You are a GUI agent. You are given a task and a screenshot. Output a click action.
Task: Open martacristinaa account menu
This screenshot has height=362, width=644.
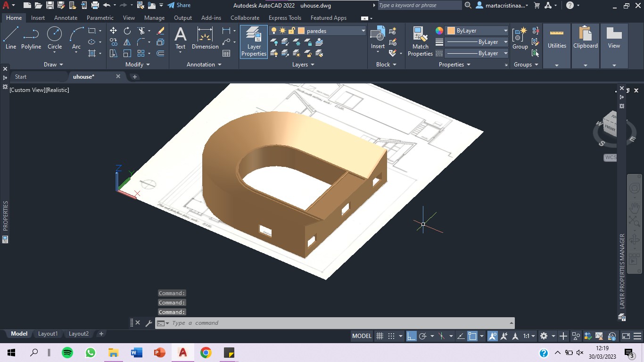tap(503, 5)
